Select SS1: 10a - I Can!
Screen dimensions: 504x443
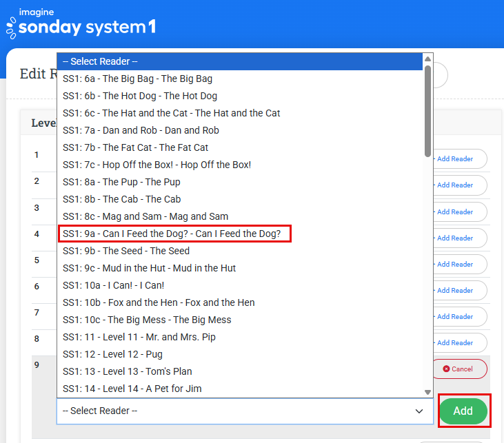pyautogui.click(x=240, y=285)
